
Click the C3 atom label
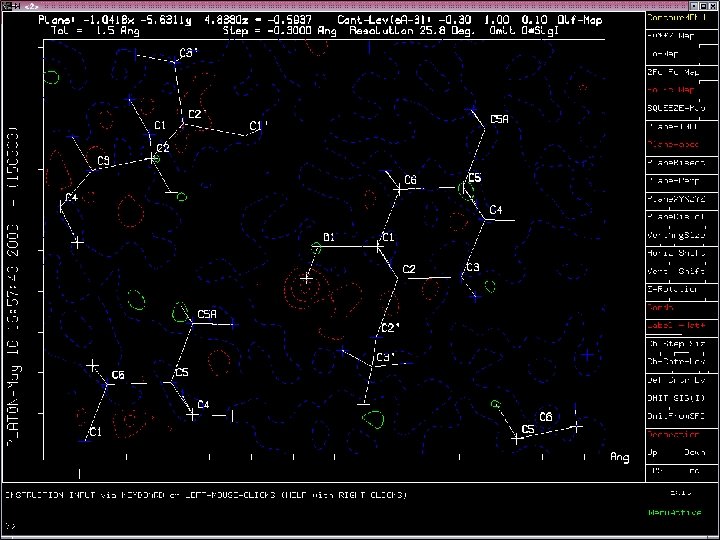pos(473,267)
